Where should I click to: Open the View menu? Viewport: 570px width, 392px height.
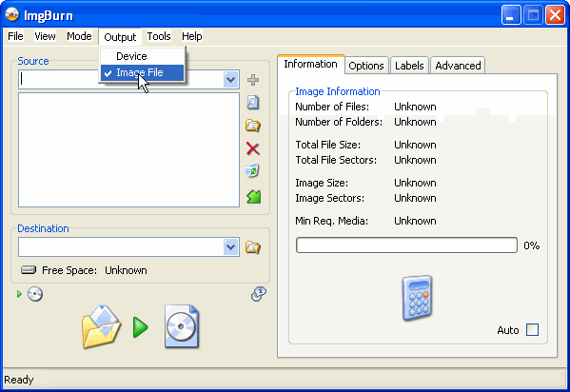[x=45, y=36]
